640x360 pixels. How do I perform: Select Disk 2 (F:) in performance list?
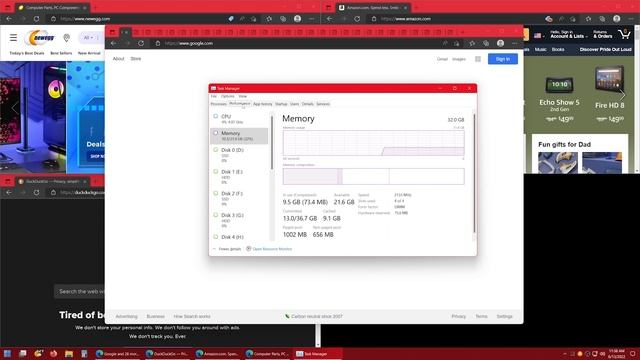pyautogui.click(x=240, y=198)
